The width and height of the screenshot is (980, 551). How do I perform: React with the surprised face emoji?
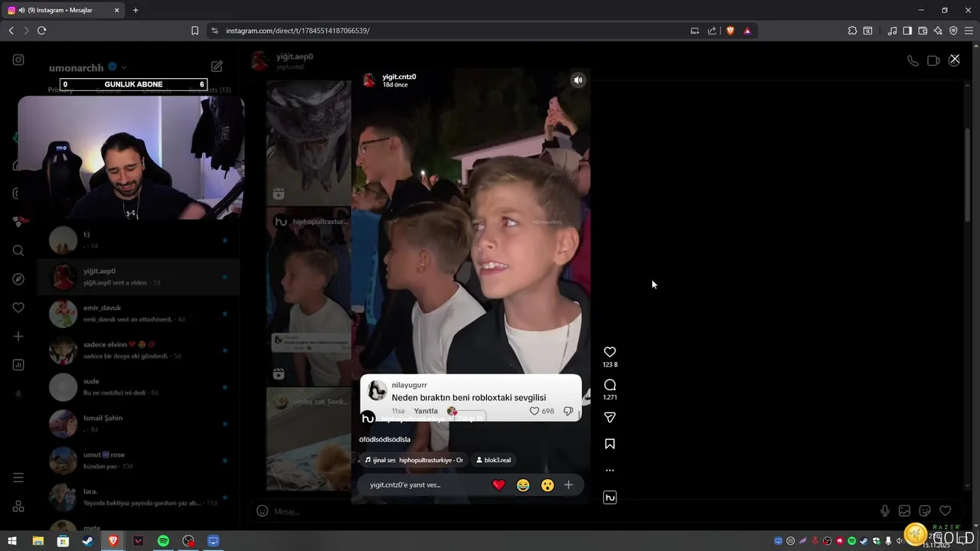click(x=547, y=485)
